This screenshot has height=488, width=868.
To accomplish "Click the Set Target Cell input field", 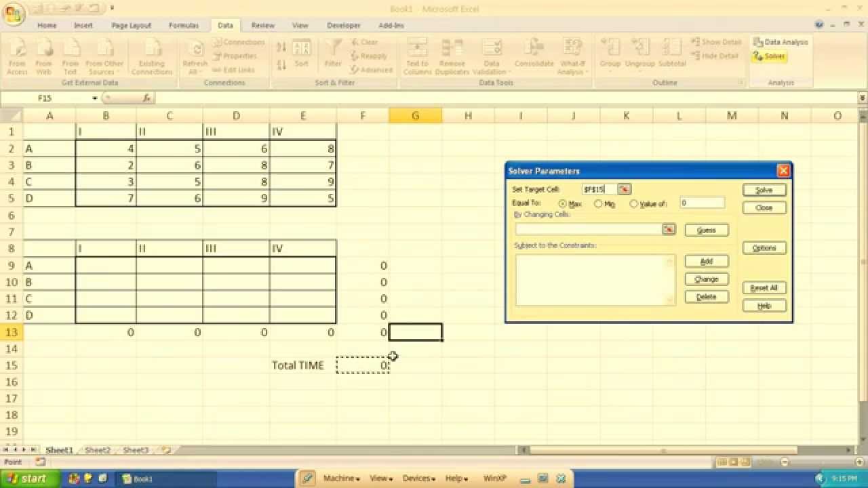I will pos(599,190).
